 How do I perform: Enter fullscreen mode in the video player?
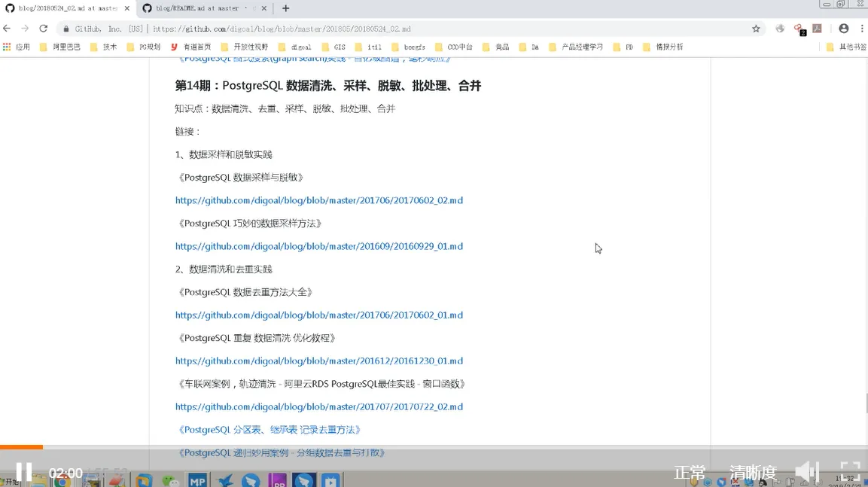[850, 472]
